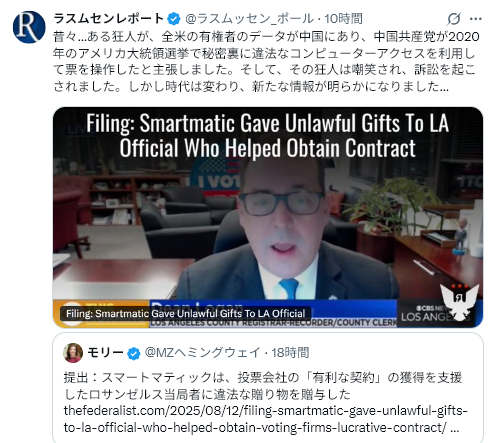The image size is (497, 443).
Task: Click the verified badge next to モリー
Action: pyautogui.click(x=134, y=353)
